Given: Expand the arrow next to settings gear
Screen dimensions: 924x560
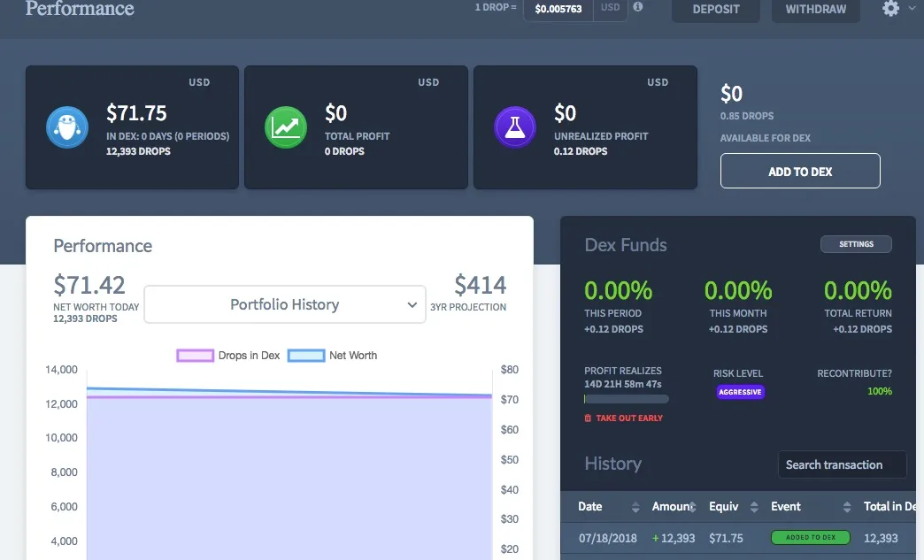Looking at the screenshot, I should point(912,8).
